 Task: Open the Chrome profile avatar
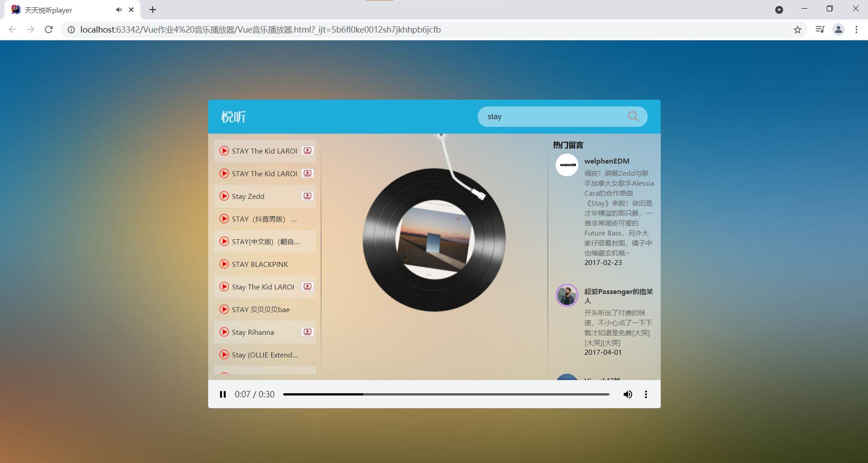click(839, 29)
